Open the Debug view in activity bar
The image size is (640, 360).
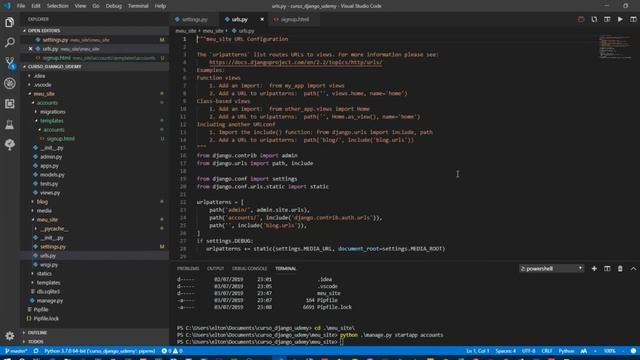pos(9,83)
